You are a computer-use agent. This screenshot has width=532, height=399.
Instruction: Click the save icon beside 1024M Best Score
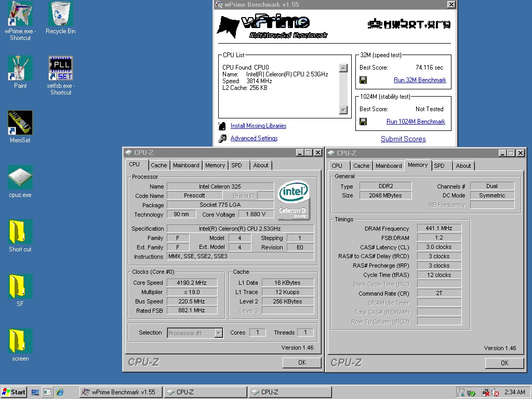pos(363,122)
